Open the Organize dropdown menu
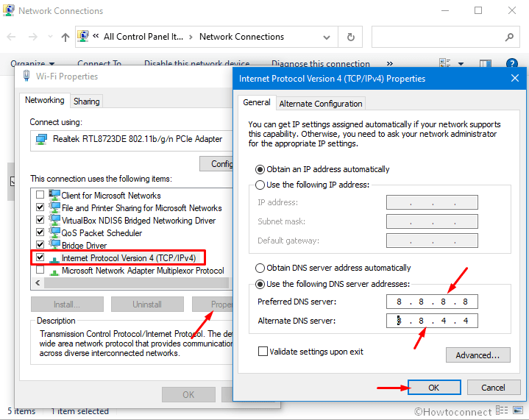Image resolution: width=529 pixels, height=420 pixels. 32,63
